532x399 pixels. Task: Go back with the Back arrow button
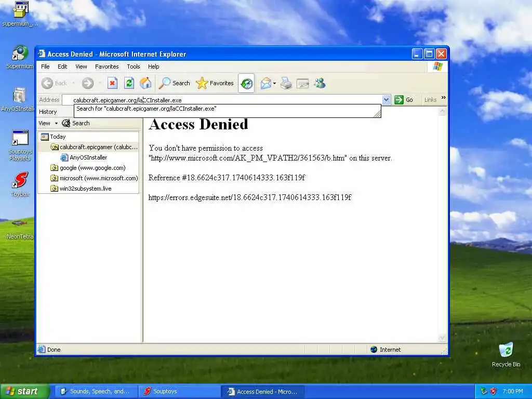pos(54,83)
